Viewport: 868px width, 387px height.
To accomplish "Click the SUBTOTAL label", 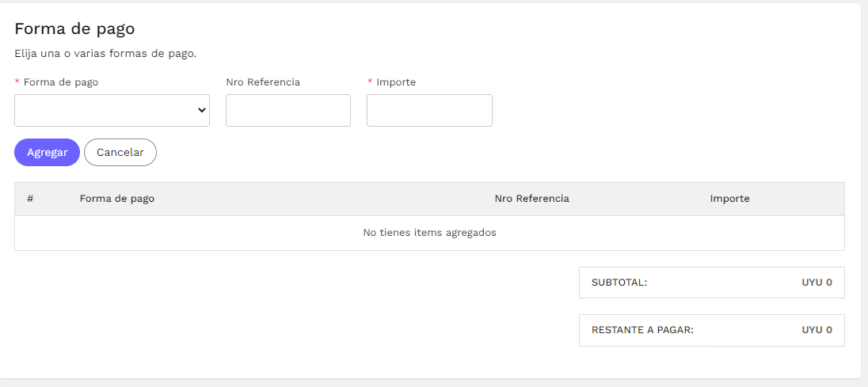I will (619, 283).
